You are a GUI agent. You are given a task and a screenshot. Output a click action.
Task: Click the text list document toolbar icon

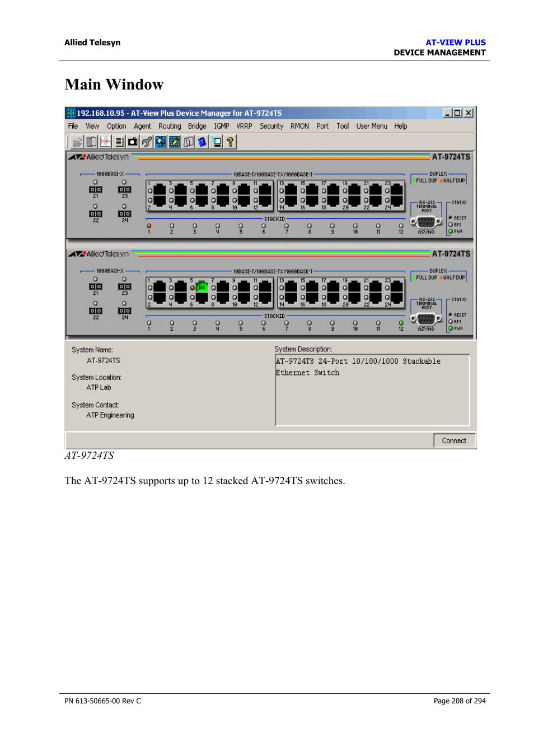point(119,142)
